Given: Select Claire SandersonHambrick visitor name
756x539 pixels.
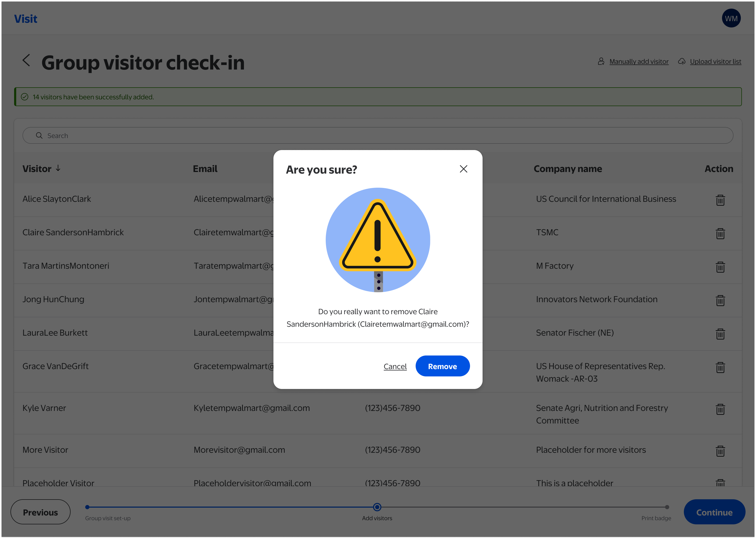Looking at the screenshot, I should coord(73,232).
